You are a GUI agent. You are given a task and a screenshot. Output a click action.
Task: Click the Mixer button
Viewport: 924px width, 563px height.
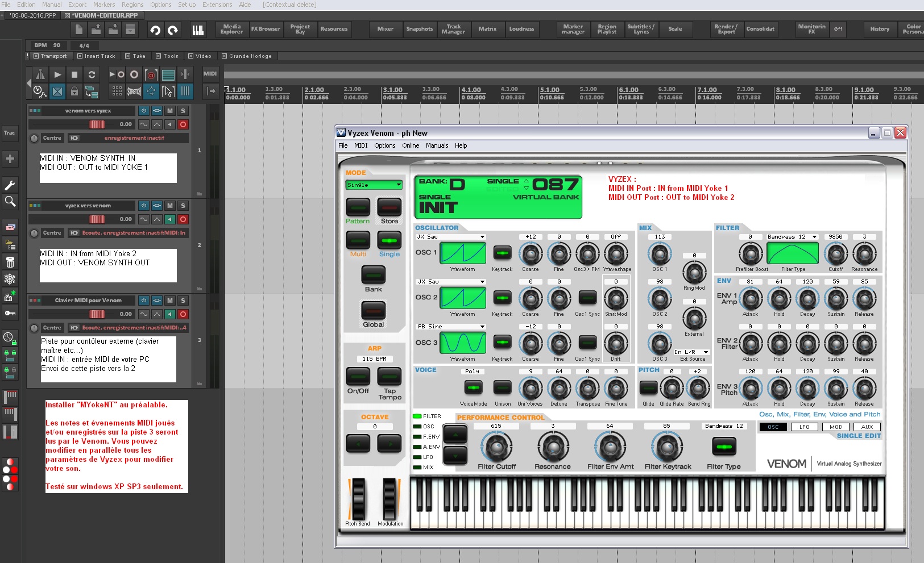(x=385, y=29)
